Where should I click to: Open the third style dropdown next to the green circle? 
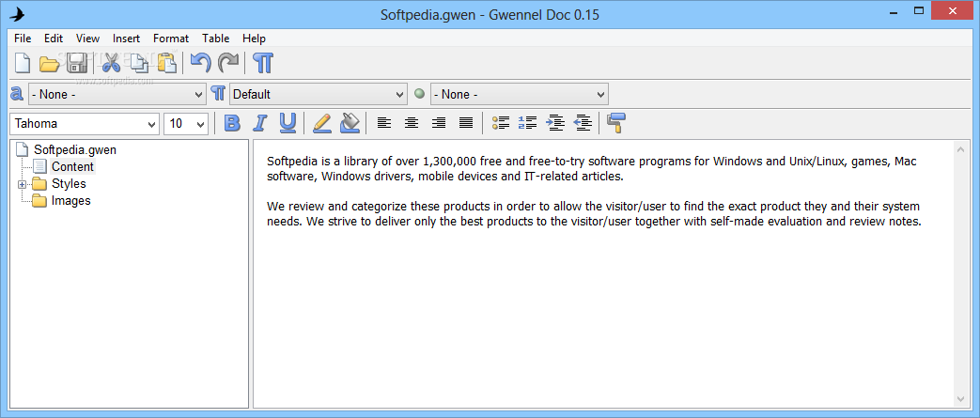pos(520,94)
